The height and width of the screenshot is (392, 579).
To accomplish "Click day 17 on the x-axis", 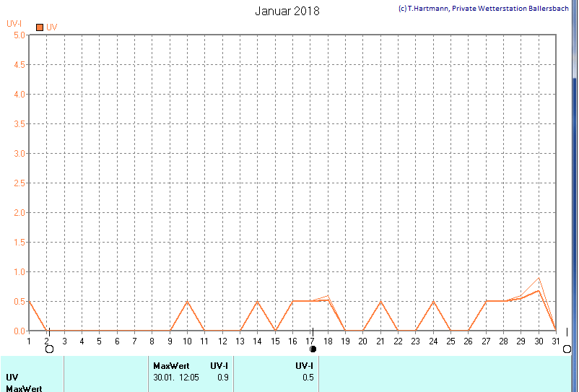I will pyautogui.click(x=310, y=341).
